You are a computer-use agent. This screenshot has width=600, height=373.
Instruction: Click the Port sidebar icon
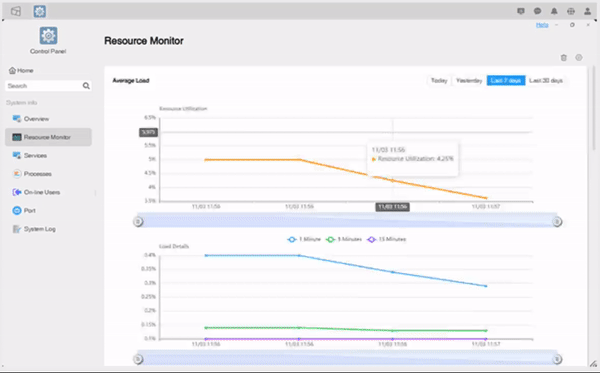[16, 210]
